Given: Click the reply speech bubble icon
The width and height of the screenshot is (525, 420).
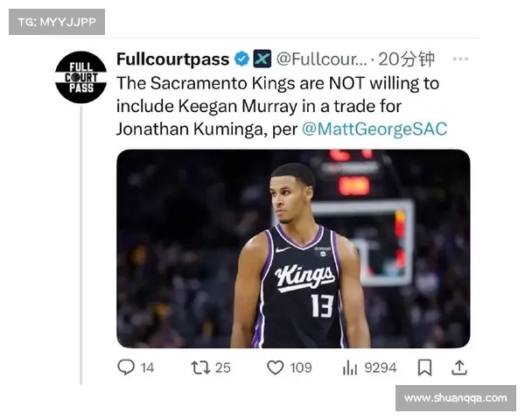Looking at the screenshot, I should coord(126,367).
